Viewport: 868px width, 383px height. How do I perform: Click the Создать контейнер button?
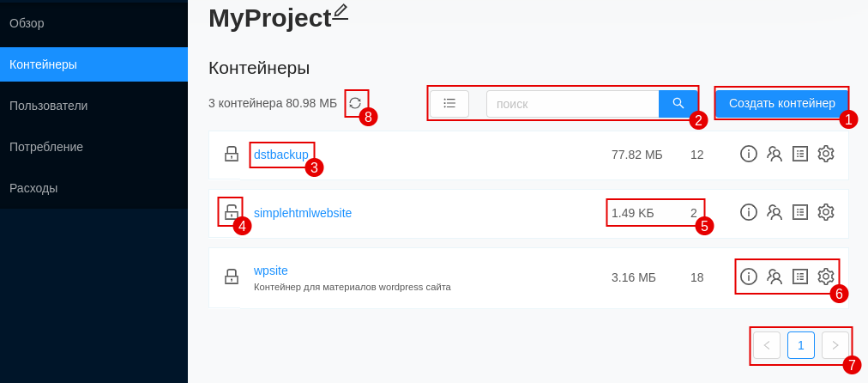781,104
